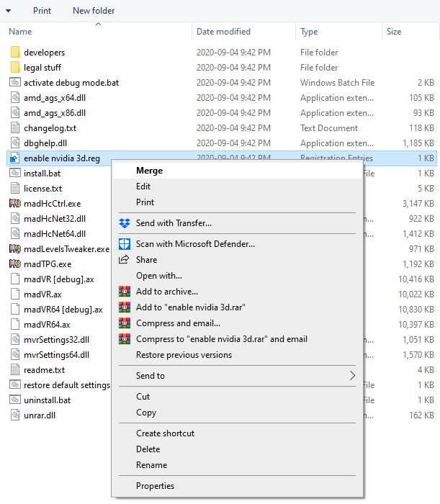This screenshot has height=504, width=440.
Task: Click the WinRAR icon next to Add to archive
Action: point(125,291)
